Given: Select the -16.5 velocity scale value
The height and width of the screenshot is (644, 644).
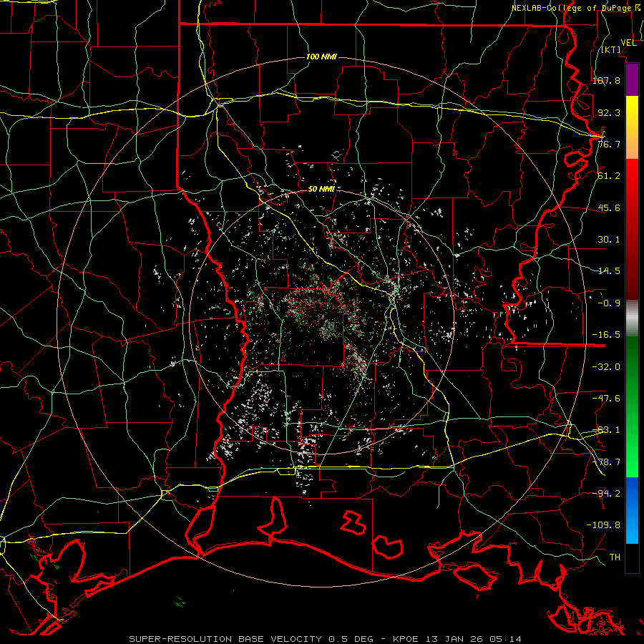Looking at the screenshot, I should click(606, 335).
